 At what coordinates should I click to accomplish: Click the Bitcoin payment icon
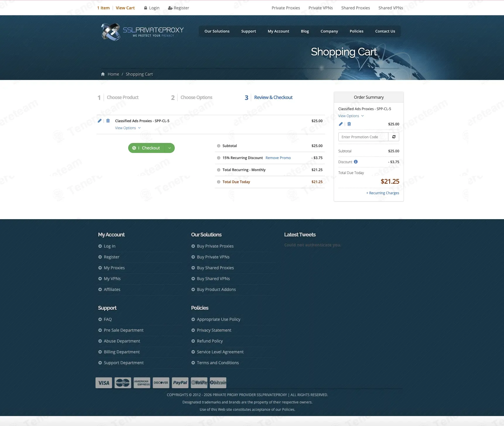point(218,383)
